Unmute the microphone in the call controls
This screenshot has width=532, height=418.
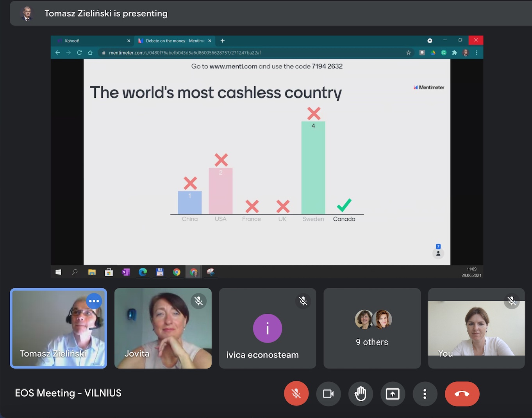click(x=296, y=394)
